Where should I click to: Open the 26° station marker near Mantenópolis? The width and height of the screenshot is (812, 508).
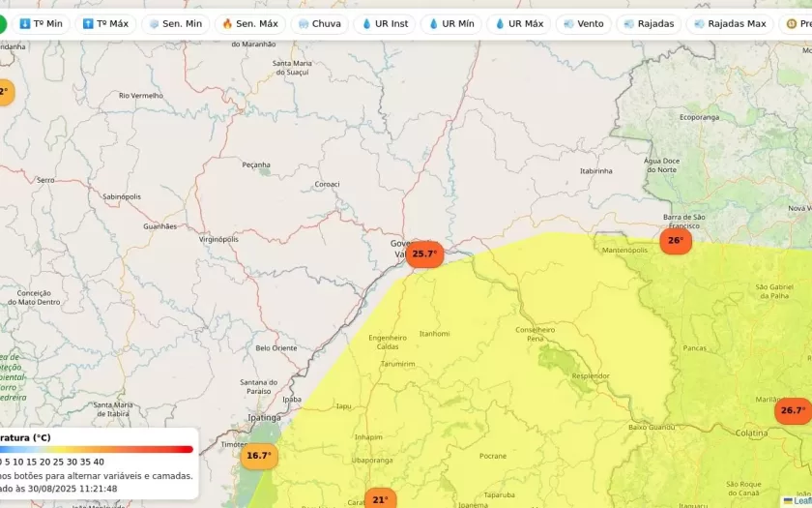676,241
